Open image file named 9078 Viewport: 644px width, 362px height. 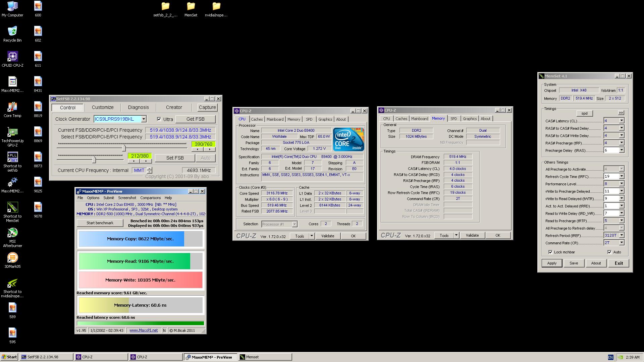point(38,210)
